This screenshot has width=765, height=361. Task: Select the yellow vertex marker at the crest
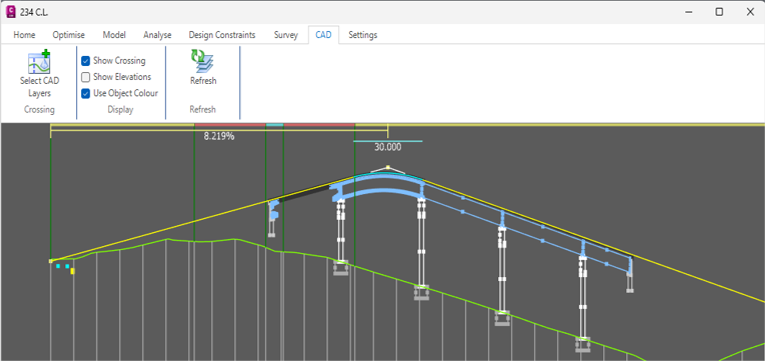click(x=388, y=167)
